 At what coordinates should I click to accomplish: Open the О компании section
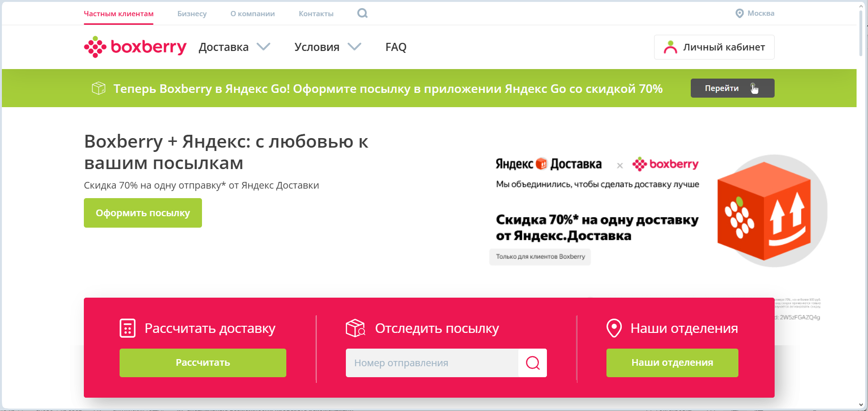click(252, 13)
